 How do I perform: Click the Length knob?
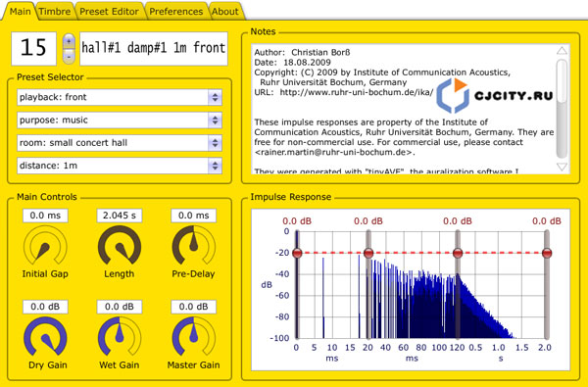[x=120, y=246]
